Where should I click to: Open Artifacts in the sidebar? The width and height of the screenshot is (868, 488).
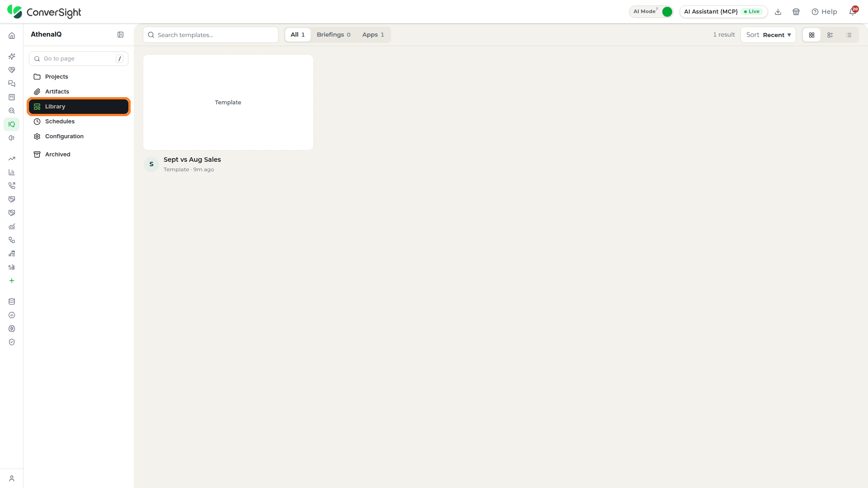point(79,92)
